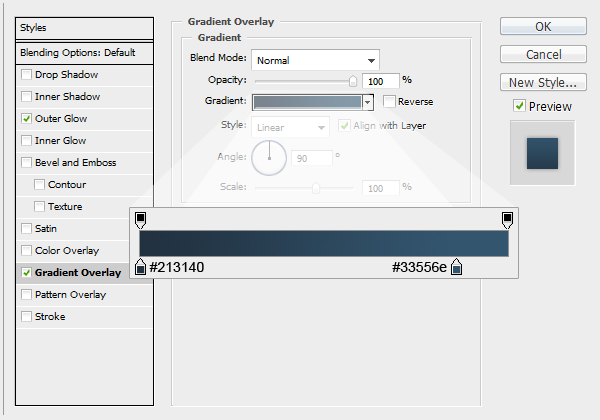Click the enlarged dark blue gradient bar
Screen dimensions: 600x420
click(324, 243)
